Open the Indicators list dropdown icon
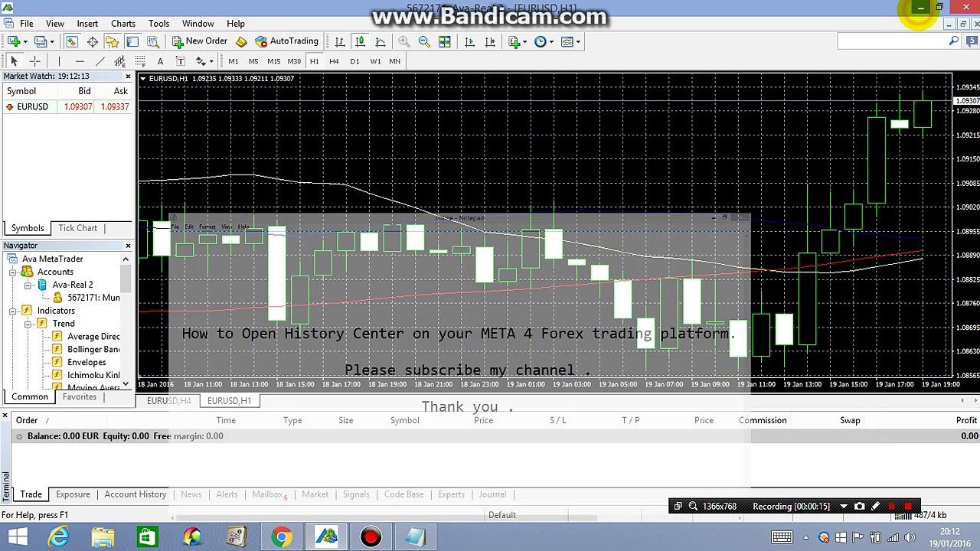 [516, 41]
